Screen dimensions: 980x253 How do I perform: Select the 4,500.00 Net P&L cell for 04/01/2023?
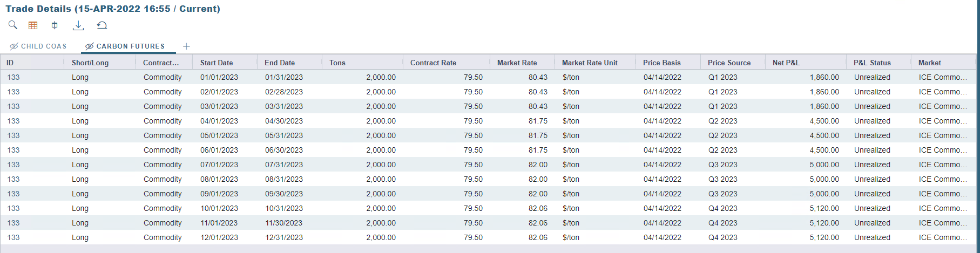tap(824, 121)
